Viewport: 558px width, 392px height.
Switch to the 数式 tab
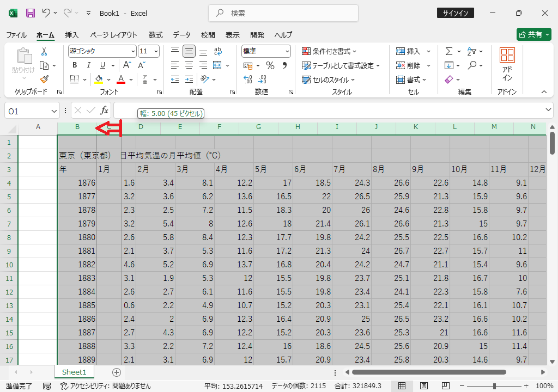point(156,35)
